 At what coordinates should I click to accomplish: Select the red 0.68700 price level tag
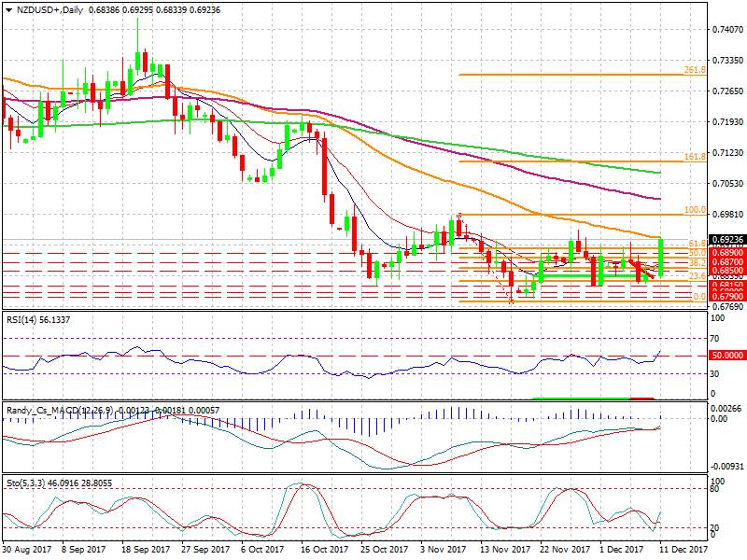(x=726, y=264)
